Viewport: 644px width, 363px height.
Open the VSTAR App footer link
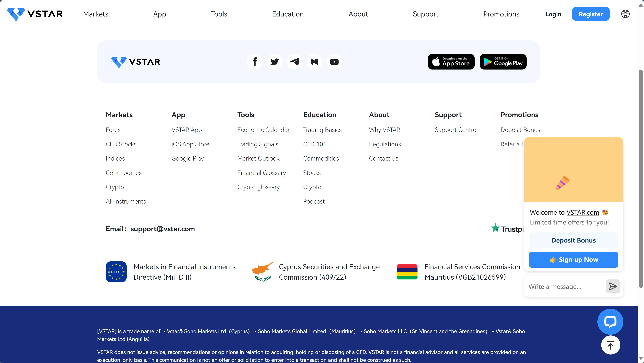pyautogui.click(x=186, y=130)
